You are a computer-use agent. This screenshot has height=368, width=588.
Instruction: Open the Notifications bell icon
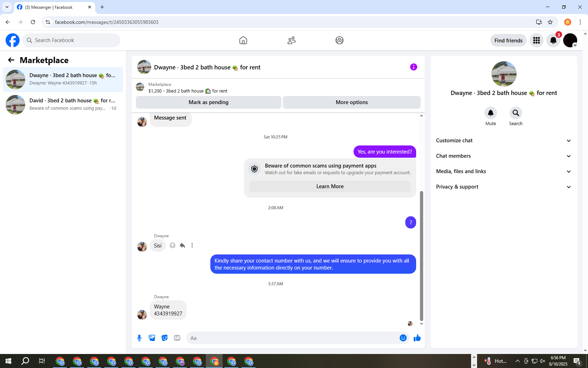click(x=553, y=40)
